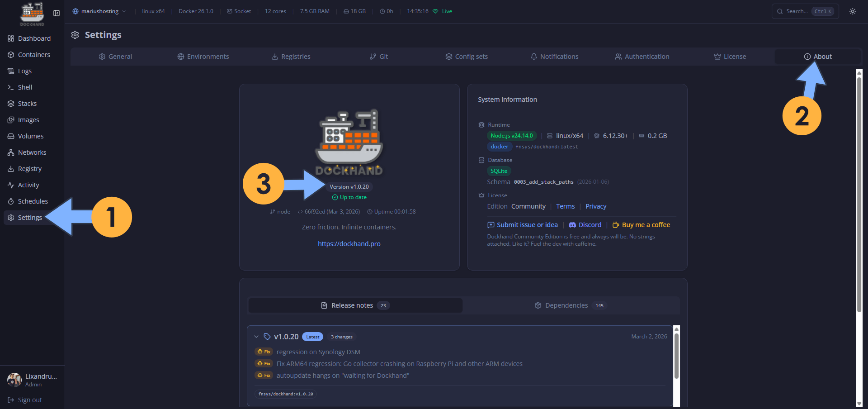Go to the Dashboard
Viewport: 868px width, 409px height.
[x=34, y=38]
